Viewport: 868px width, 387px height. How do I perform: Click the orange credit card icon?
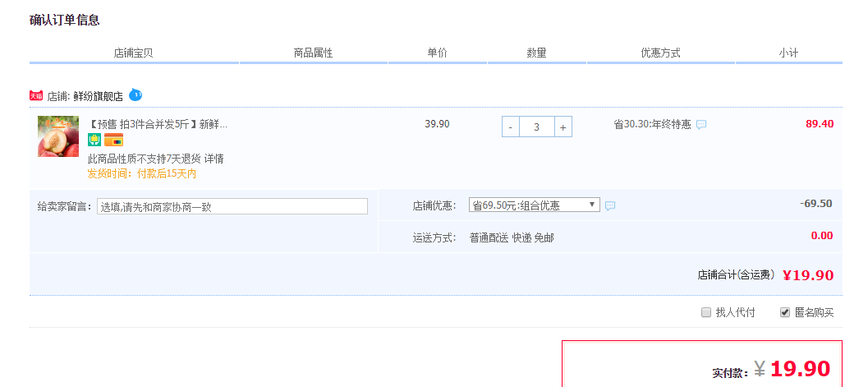coord(113,140)
